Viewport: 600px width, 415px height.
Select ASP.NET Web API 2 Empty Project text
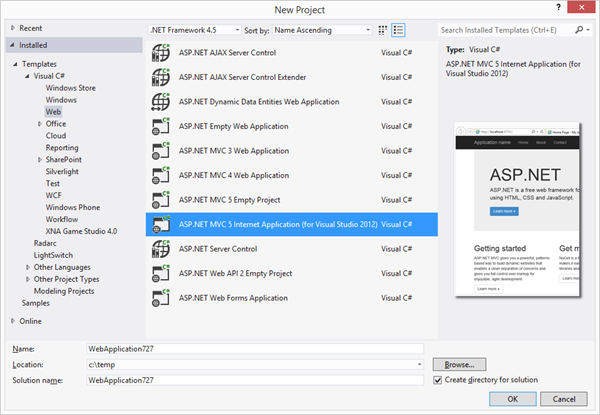pos(235,273)
